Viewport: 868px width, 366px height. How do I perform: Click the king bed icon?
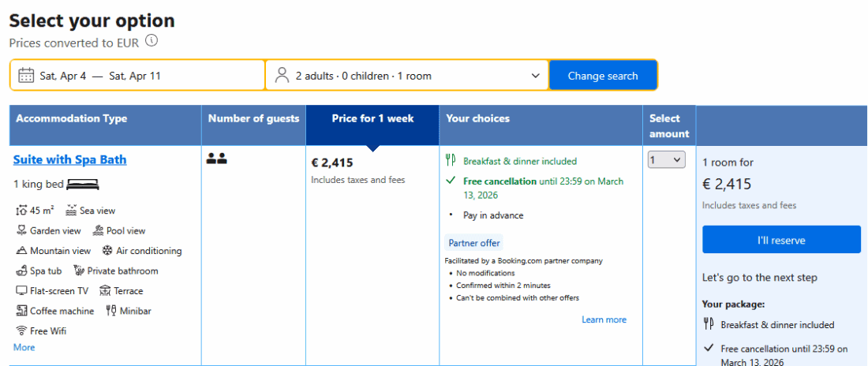(x=83, y=185)
